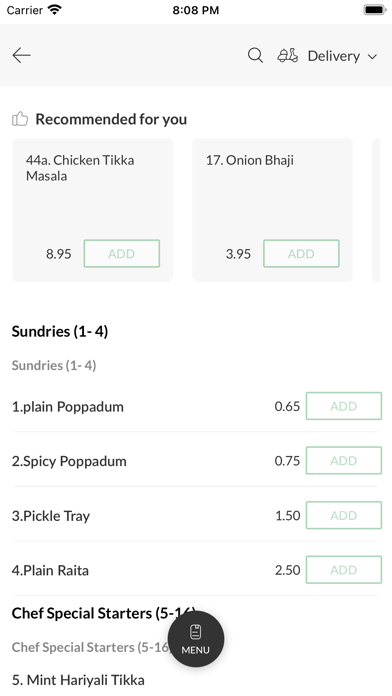This screenshot has width=392, height=696.
Task: Add 1.plain Poppadum to order
Action: (x=344, y=406)
